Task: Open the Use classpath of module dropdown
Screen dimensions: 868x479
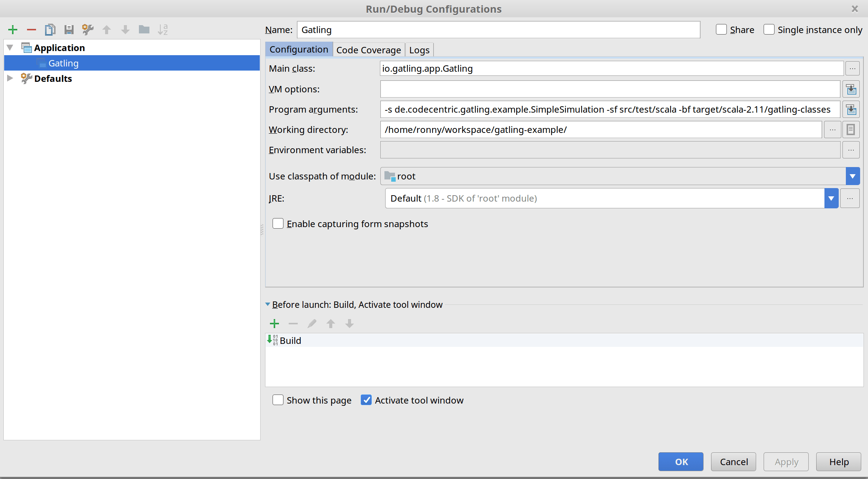Action: click(852, 176)
